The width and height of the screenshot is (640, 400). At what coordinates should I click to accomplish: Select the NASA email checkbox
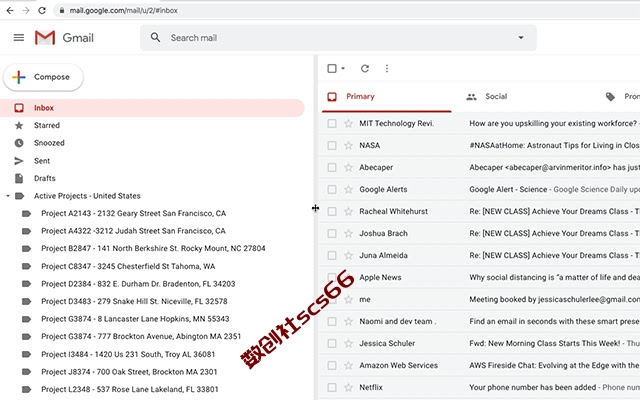pos(332,145)
